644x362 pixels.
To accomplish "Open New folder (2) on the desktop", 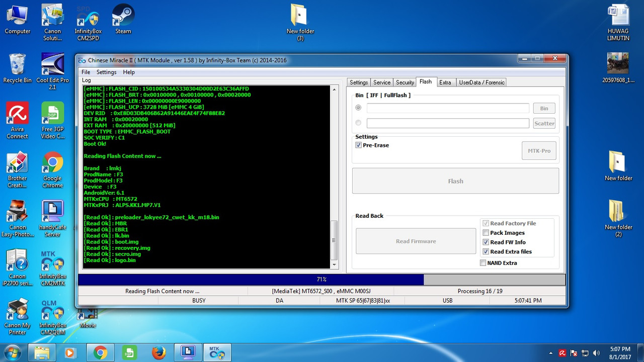I will (x=618, y=218).
